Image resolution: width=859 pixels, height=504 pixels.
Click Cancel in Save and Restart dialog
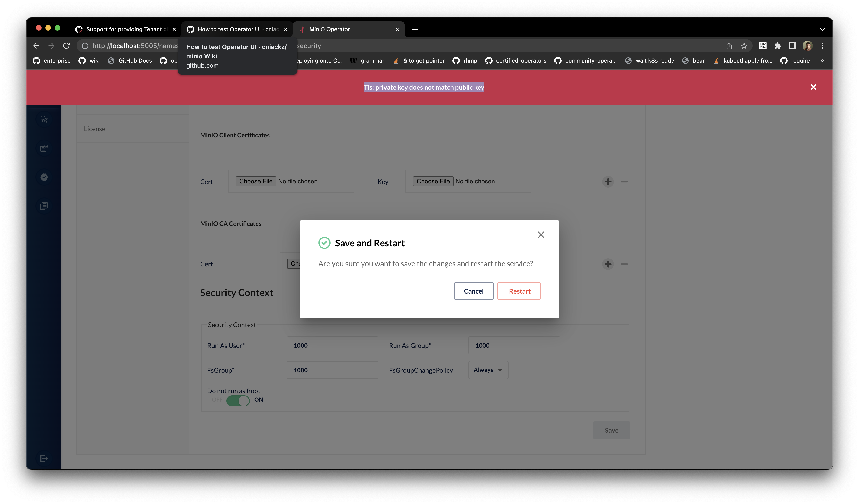[x=473, y=291]
